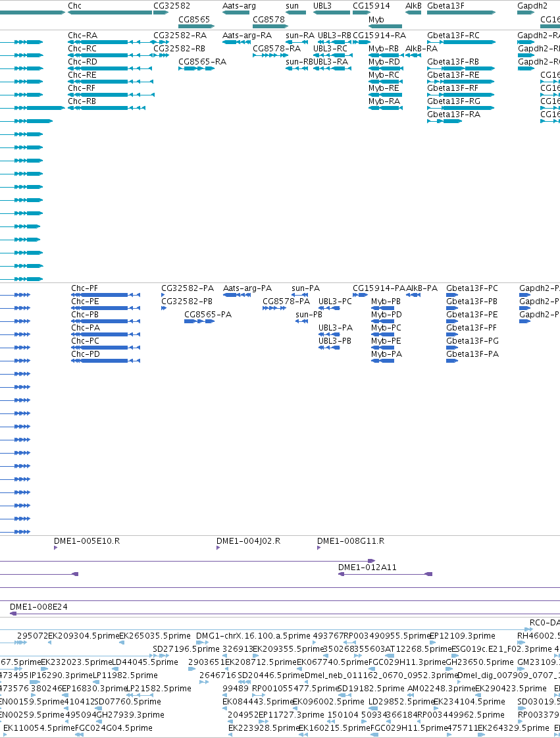The width and height of the screenshot is (560, 738).
Task: Select the EK223928.5prime EST label
Action: coord(264,728)
